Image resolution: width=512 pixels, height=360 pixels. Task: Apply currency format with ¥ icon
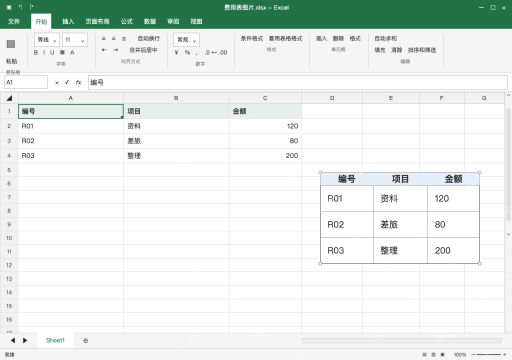tap(176, 52)
